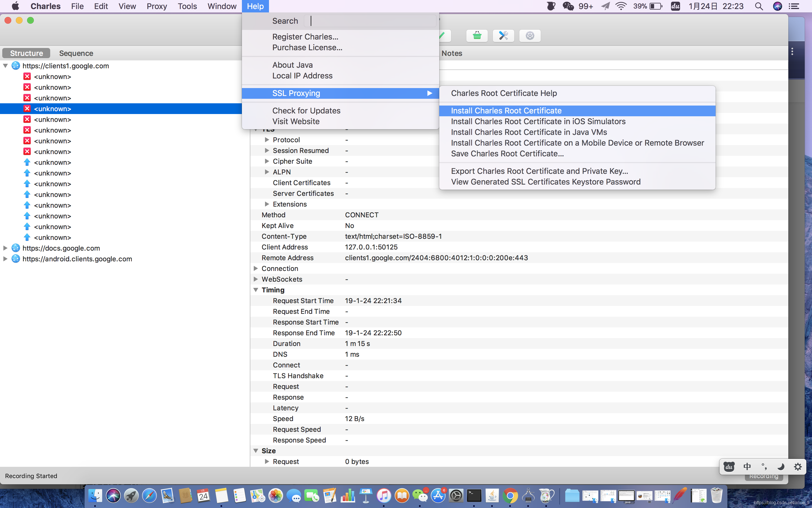The image size is (812, 508).
Task: Open the settings gear toolbar icon
Action: point(530,36)
